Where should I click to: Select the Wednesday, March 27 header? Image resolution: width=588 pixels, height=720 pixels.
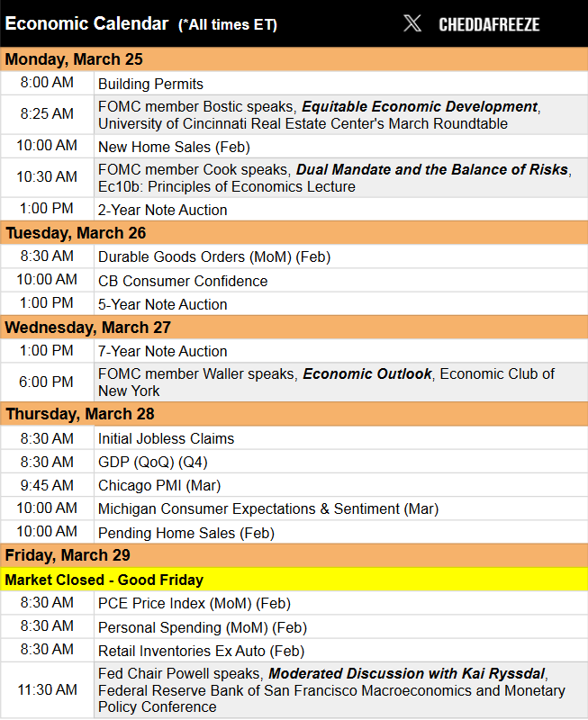click(x=294, y=328)
